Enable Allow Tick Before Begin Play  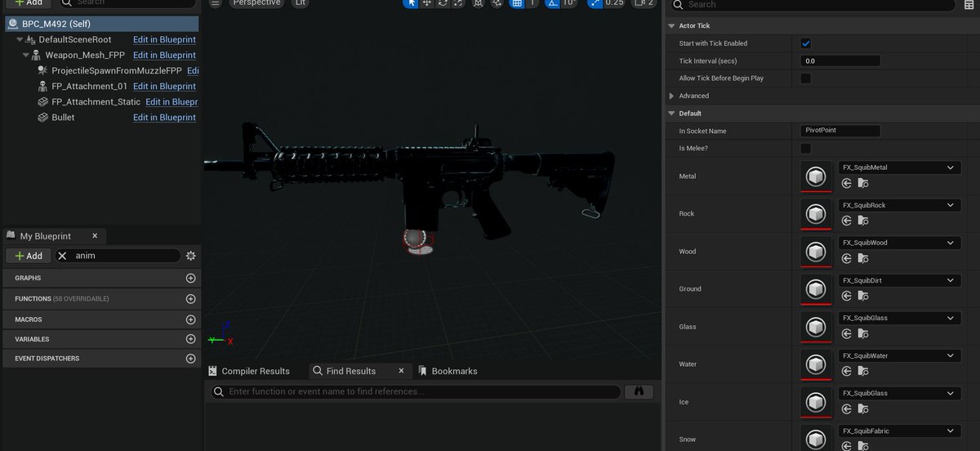point(806,78)
